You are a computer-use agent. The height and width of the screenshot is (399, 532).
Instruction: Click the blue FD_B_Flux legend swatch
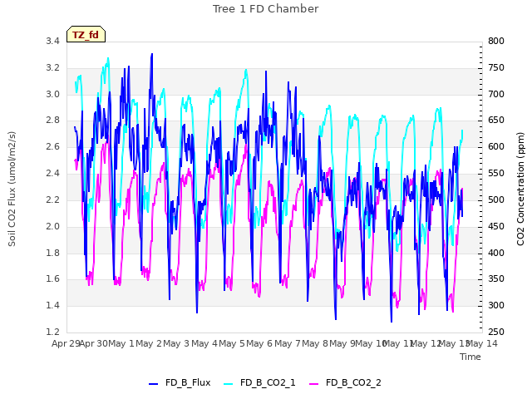(153, 384)
